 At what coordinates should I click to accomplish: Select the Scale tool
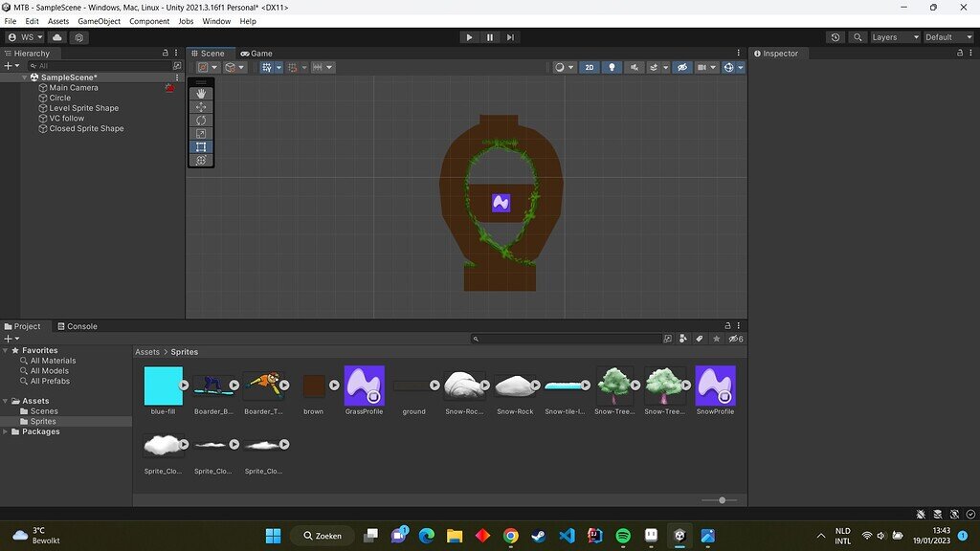coord(200,133)
